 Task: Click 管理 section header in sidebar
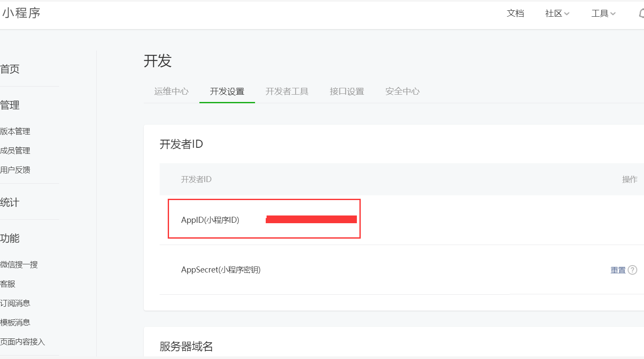point(10,105)
